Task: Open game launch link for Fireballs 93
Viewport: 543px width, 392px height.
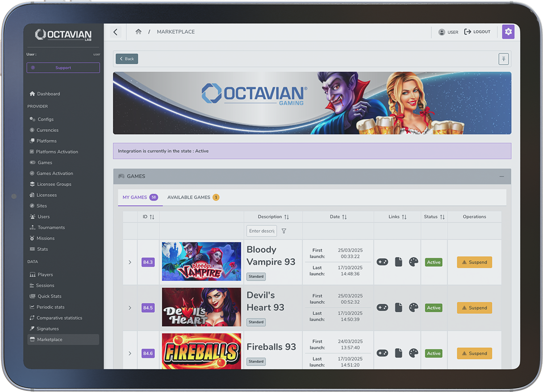Action: click(382, 353)
